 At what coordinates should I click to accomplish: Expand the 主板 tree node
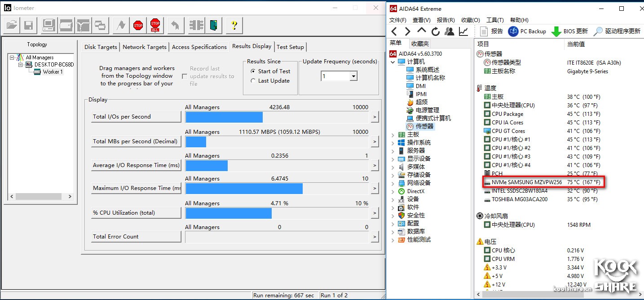(393, 135)
